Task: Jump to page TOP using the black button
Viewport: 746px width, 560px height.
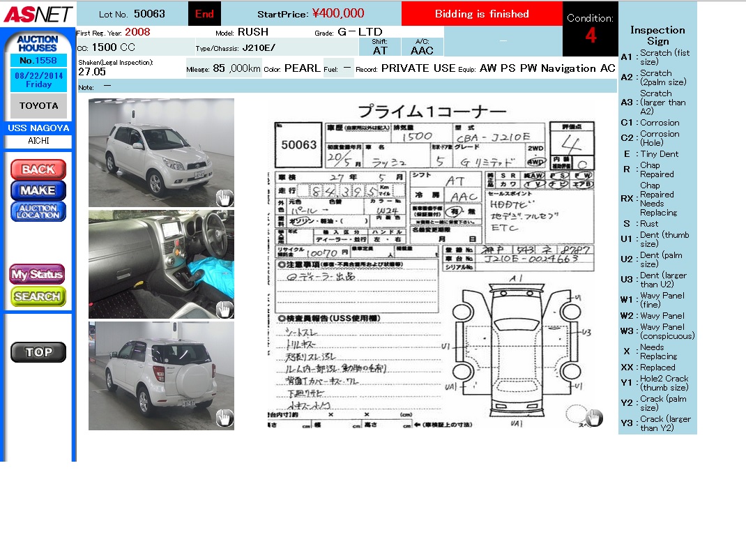Action: (38, 352)
